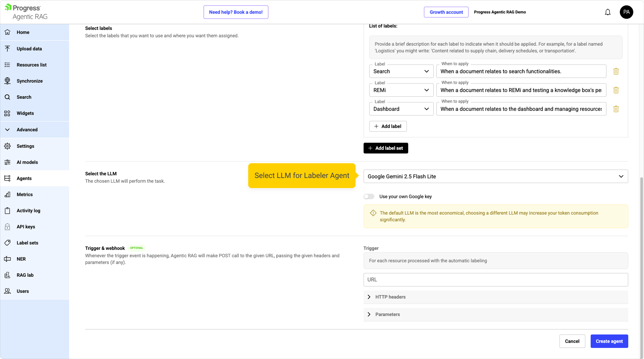This screenshot has width=644, height=359.
Task: Open the Metrics page
Action: pyautogui.click(x=24, y=194)
